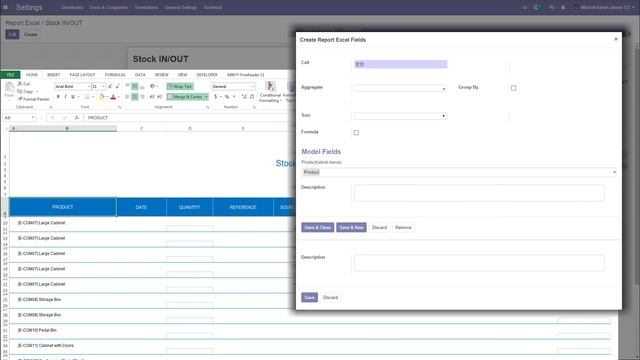The image size is (640, 360).
Task: Expand the Name Box dropdown arrow
Action: (33, 118)
